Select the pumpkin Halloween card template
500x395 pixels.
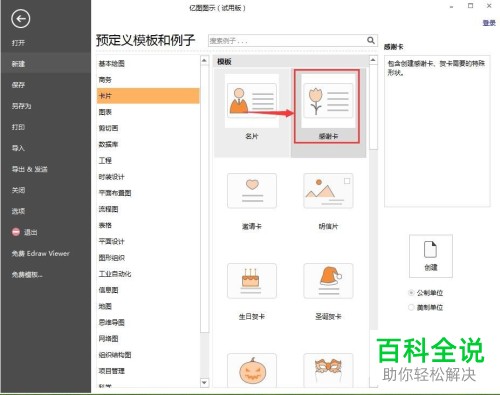(x=252, y=371)
